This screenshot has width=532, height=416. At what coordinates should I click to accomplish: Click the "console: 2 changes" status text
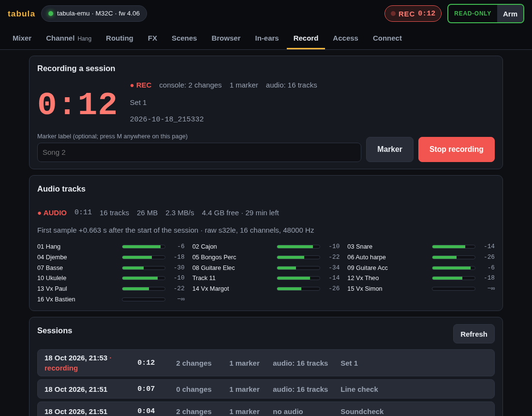(191, 85)
